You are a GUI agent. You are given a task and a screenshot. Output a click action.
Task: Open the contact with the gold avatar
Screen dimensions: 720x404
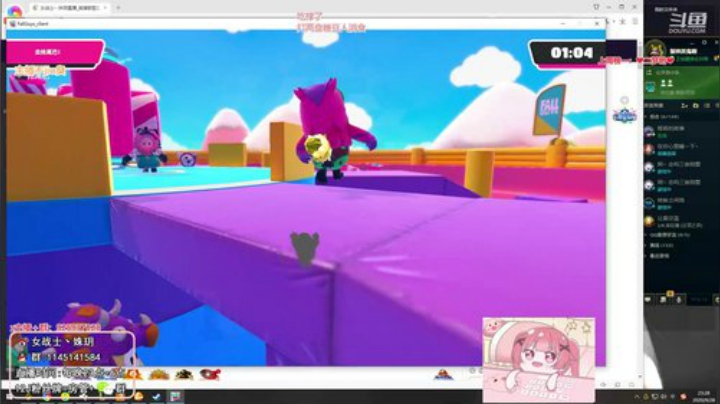680,221
